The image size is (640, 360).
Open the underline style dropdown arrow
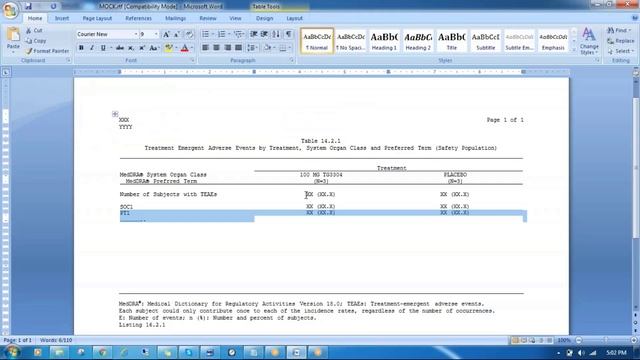point(111,48)
